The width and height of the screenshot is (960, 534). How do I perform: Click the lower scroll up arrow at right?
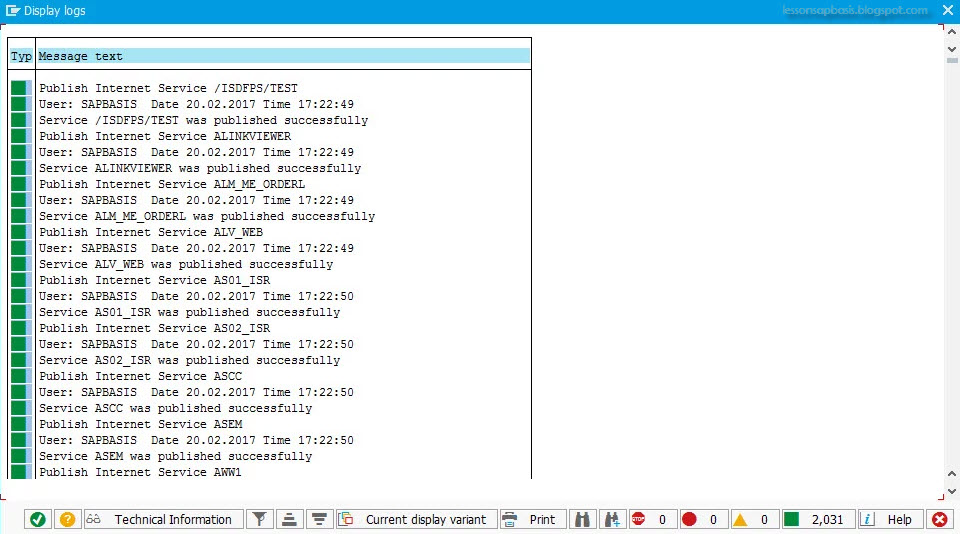[x=951, y=473]
